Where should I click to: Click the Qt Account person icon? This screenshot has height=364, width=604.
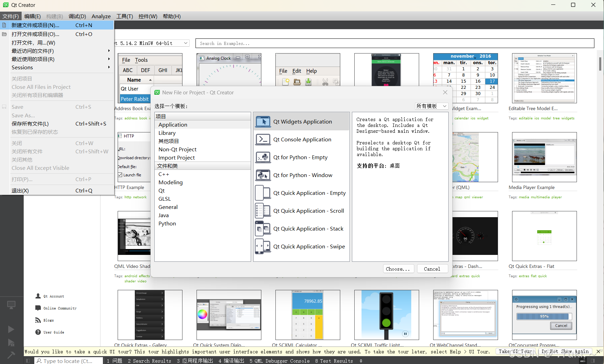38,296
